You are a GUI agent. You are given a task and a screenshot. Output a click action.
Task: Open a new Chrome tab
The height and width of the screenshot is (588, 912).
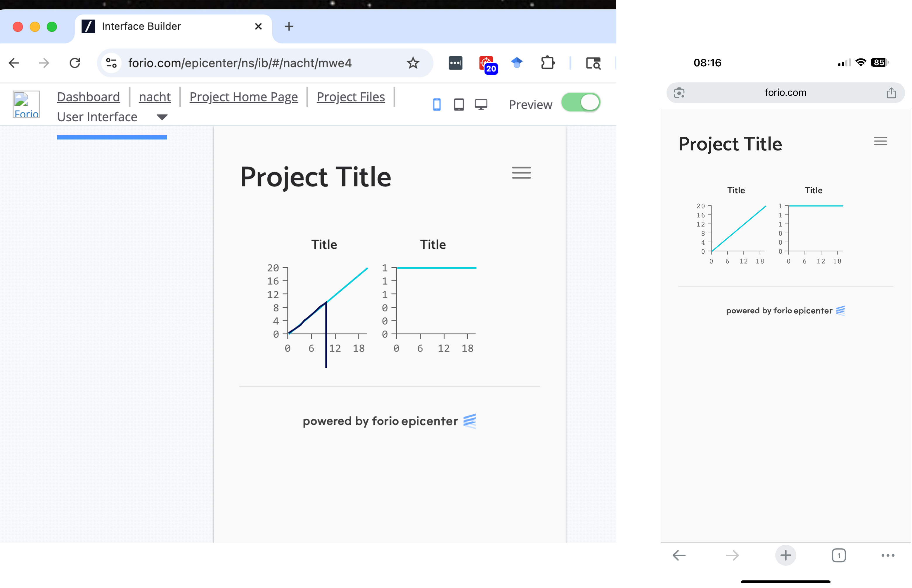(x=289, y=26)
